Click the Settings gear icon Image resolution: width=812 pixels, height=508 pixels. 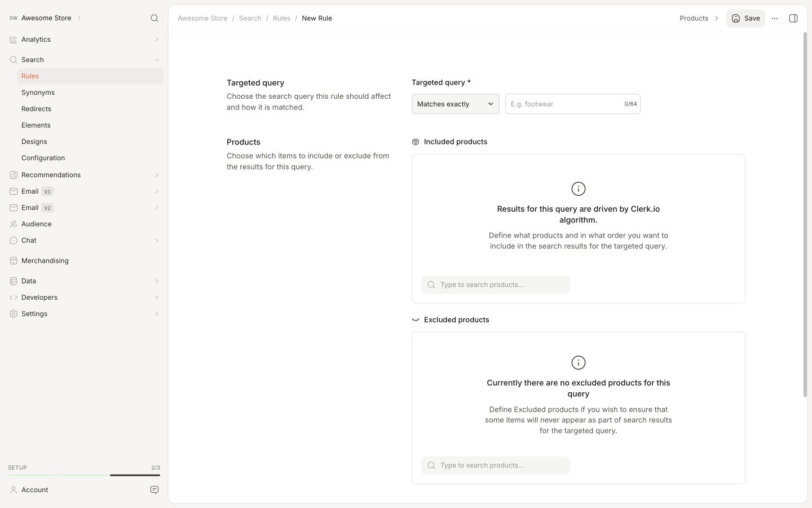coord(14,314)
